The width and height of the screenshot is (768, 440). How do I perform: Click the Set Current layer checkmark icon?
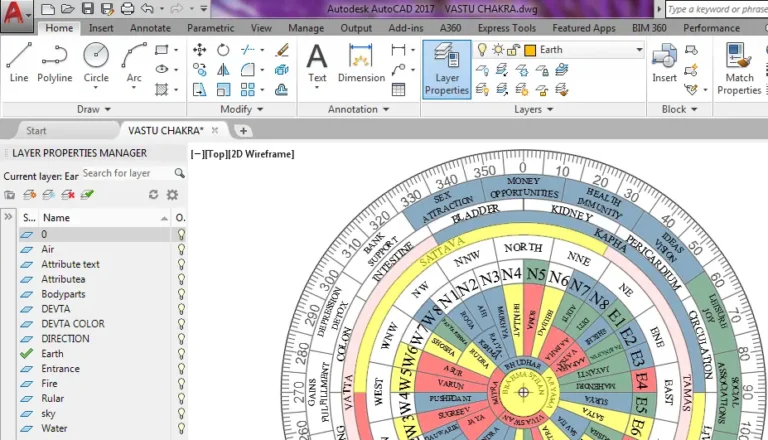coord(87,195)
